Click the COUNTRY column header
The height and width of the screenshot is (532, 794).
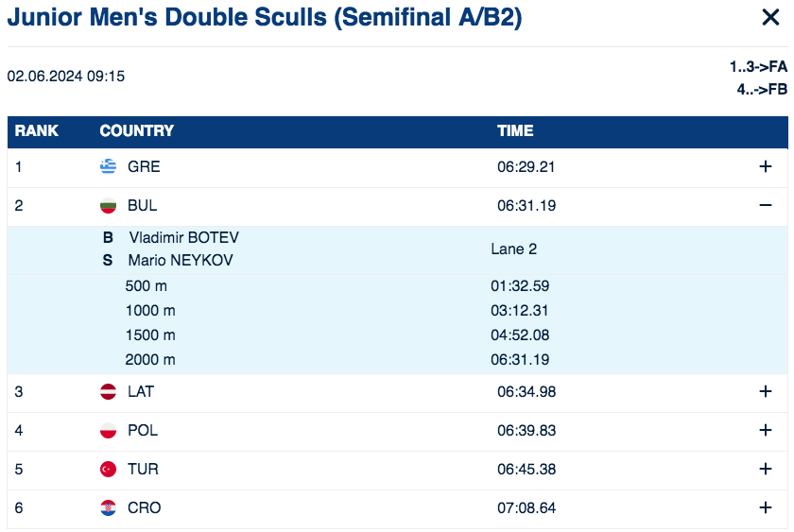(x=137, y=131)
